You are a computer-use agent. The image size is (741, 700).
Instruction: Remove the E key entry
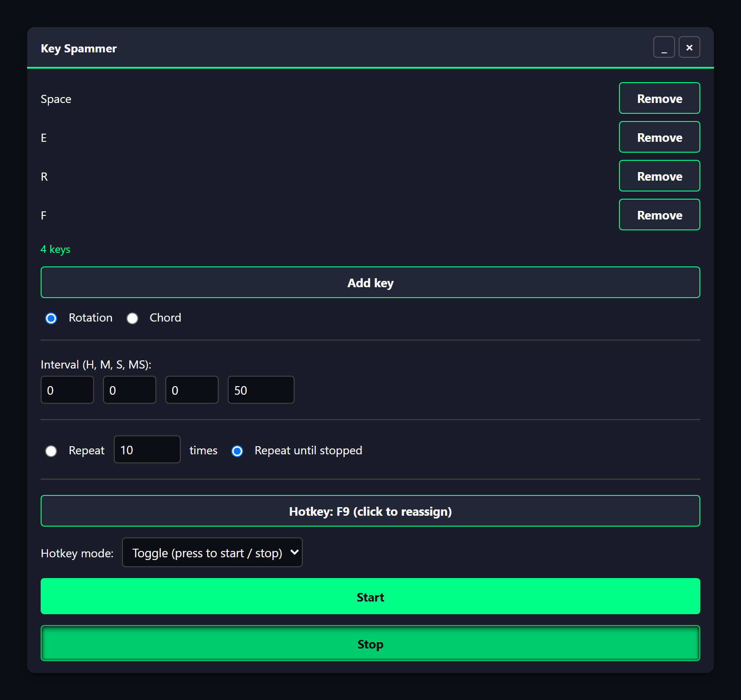[659, 137]
